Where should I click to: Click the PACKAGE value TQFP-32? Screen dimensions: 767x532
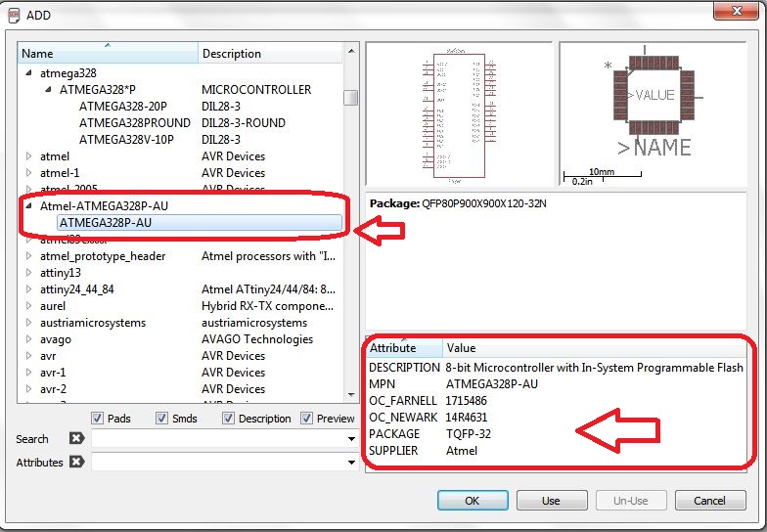tap(468, 434)
